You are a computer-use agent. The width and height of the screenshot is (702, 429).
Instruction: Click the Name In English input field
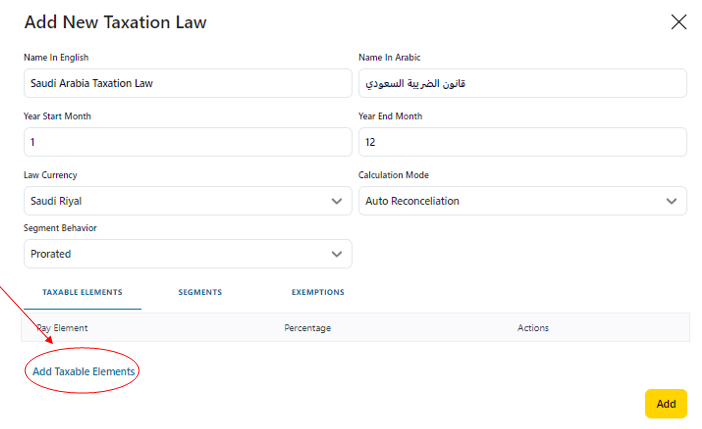pyautogui.click(x=187, y=83)
